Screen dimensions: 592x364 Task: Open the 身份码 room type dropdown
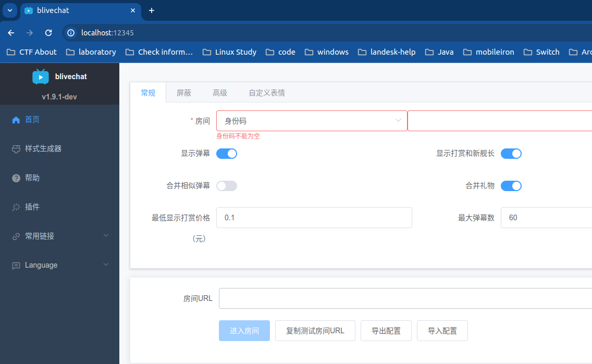point(312,121)
